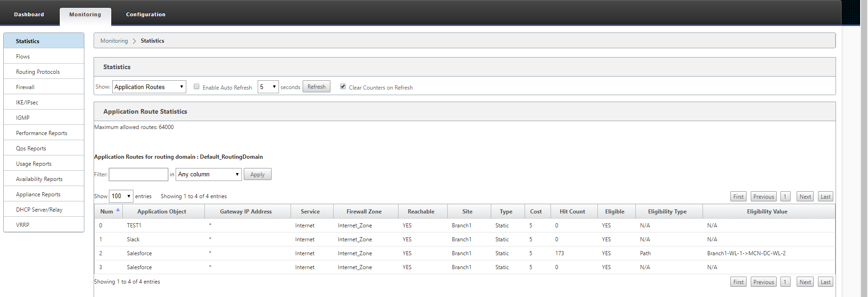Open the IGMP sidebar item
Image resolution: width=868 pixels, height=297 pixels.
[44, 117]
